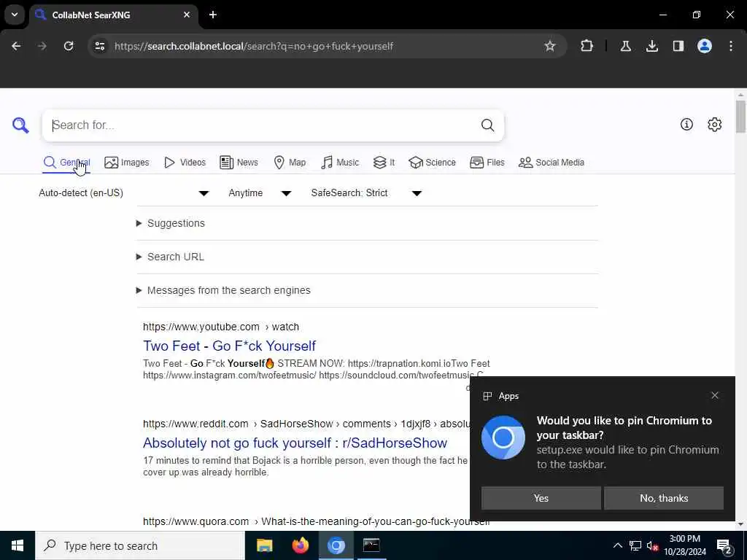747x560 pixels.
Task: Open preferences gear icon
Action: click(715, 124)
